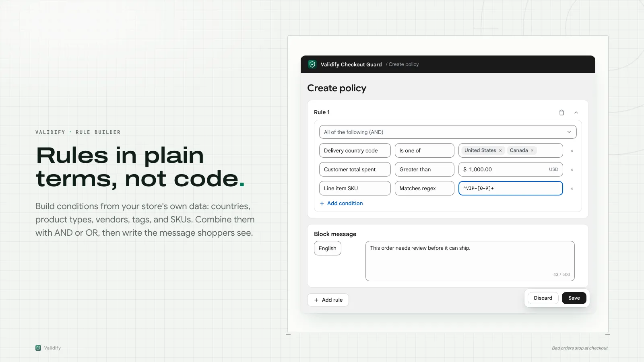Click the Validify footer logo icon
644x362 pixels.
(x=38, y=348)
